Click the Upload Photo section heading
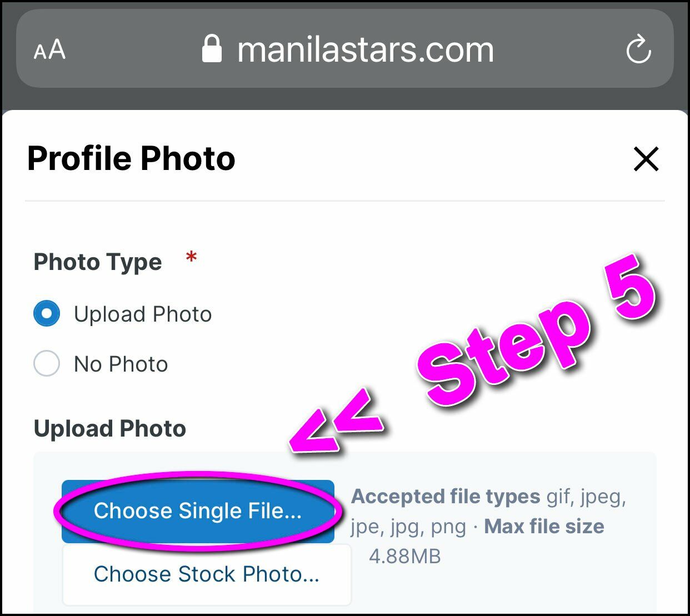 [110, 429]
